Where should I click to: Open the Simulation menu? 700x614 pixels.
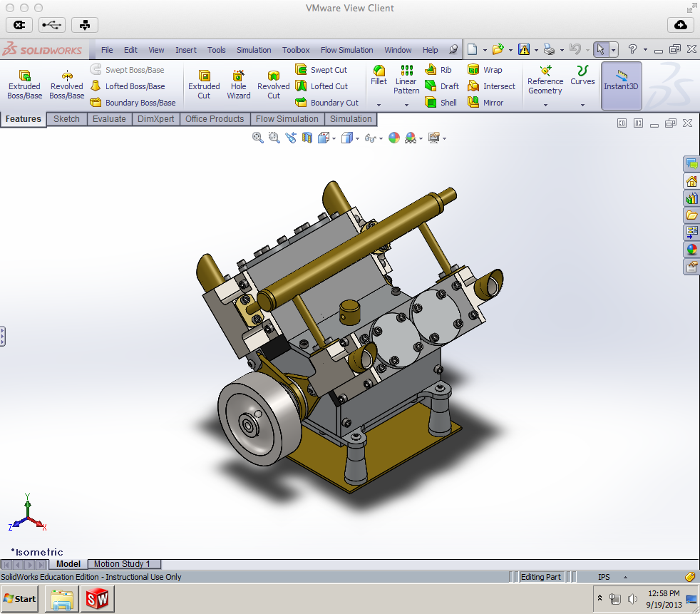pyautogui.click(x=254, y=50)
